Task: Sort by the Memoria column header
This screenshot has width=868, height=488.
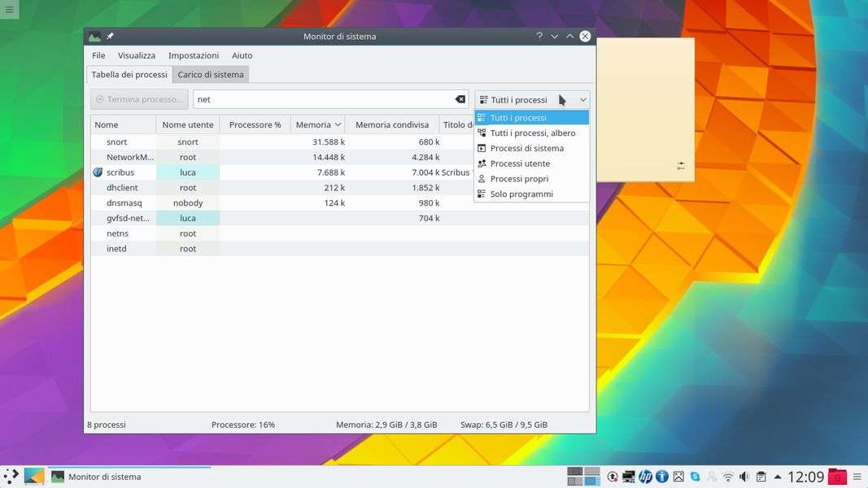Action: pyautogui.click(x=313, y=125)
